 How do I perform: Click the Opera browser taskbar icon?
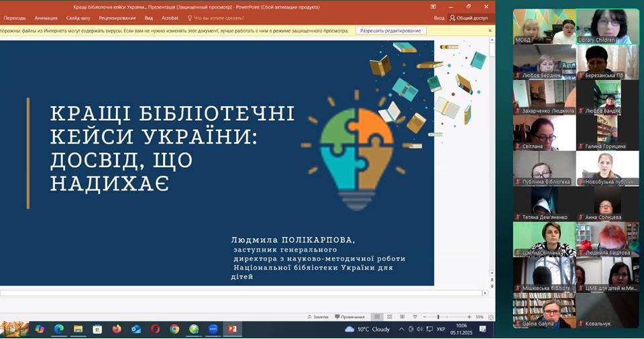[155, 329]
